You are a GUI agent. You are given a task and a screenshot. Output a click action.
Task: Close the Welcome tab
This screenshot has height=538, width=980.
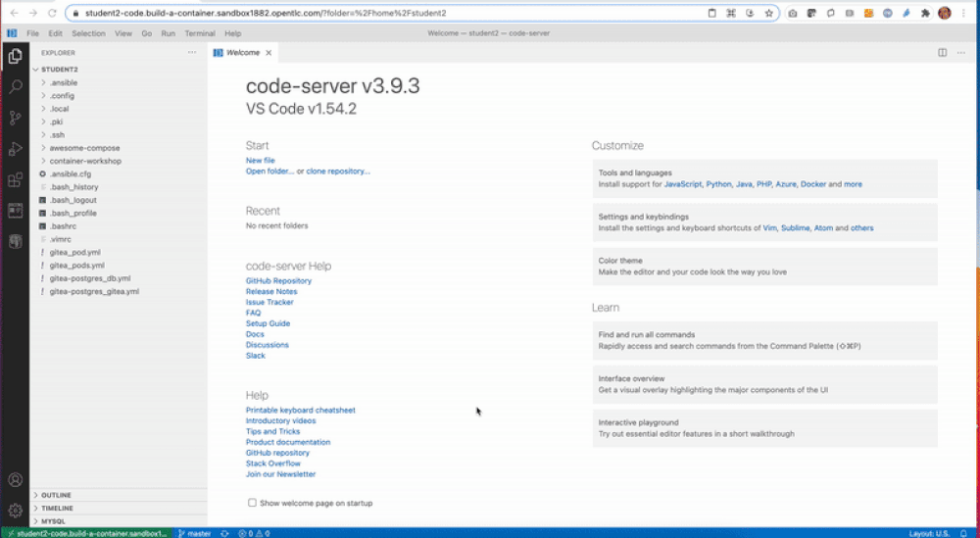pyautogui.click(x=269, y=53)
